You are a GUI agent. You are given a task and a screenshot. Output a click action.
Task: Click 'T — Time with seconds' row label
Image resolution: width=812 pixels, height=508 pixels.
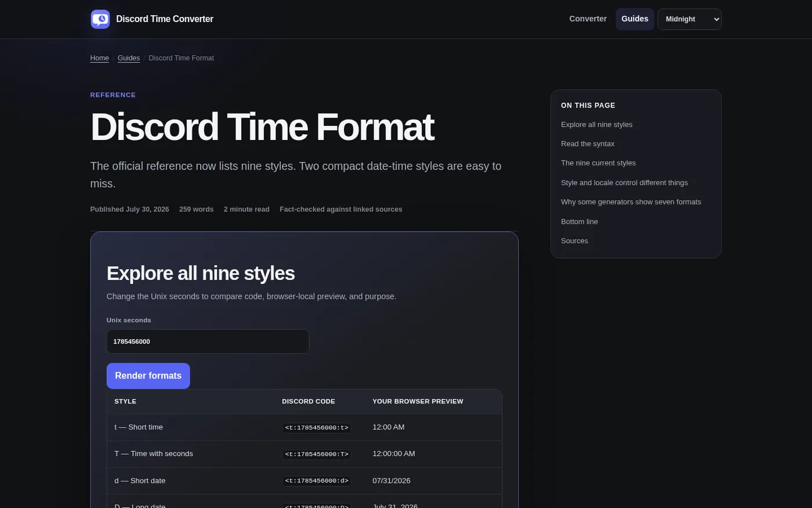(154, 454)
